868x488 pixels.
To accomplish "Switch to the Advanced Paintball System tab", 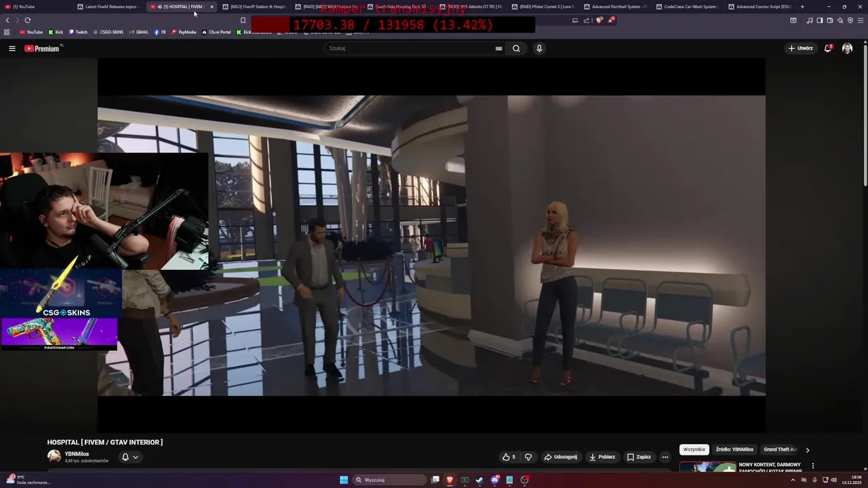I will (x=615, y=7).
